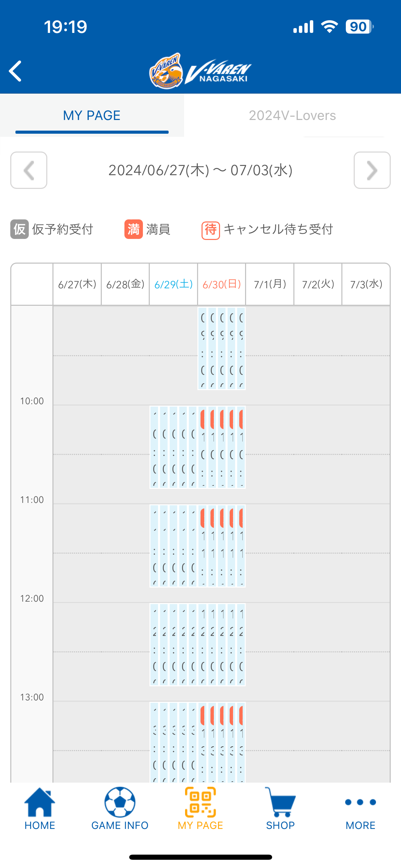The image size is (401, 868).
Task: Tap the back arrow in header
Action: point(15,71)
